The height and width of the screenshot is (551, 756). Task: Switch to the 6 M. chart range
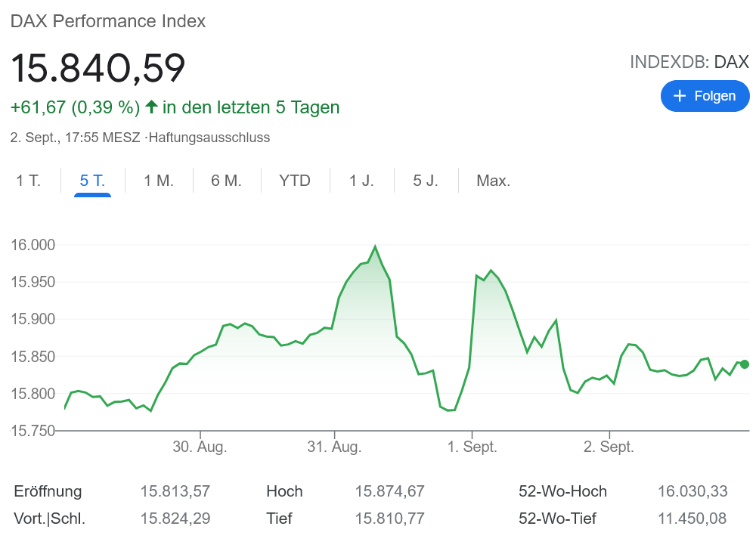226,181
